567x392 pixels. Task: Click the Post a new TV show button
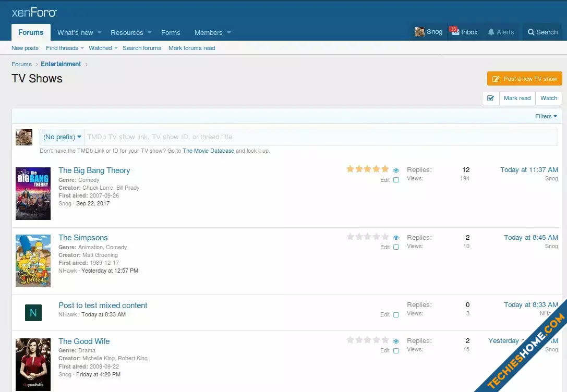click(x=525, y=79)
